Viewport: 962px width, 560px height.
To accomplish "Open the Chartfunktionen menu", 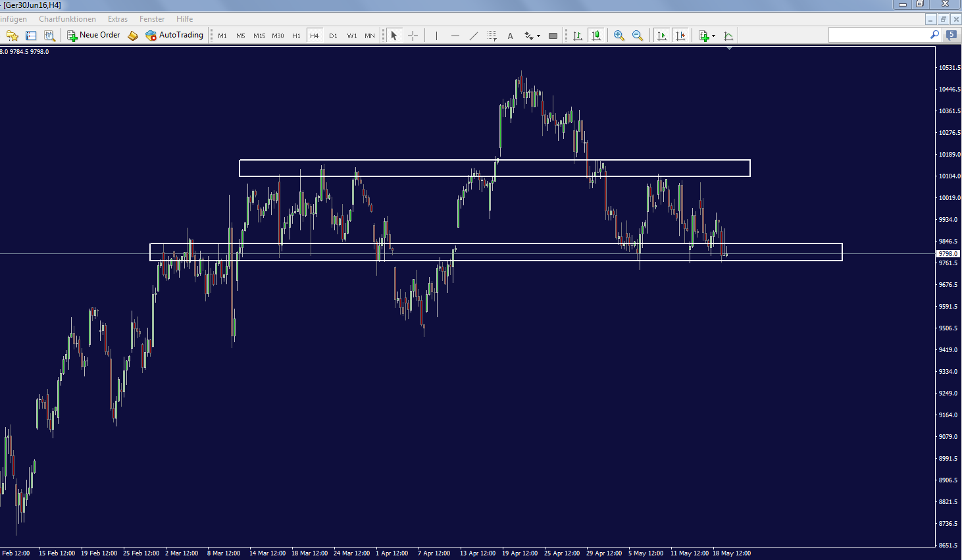I will point(67,19).
